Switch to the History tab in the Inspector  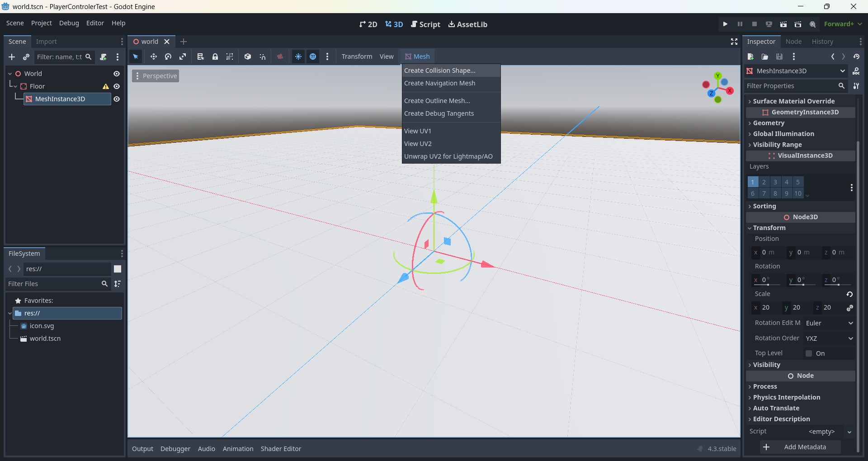point(823,41)
